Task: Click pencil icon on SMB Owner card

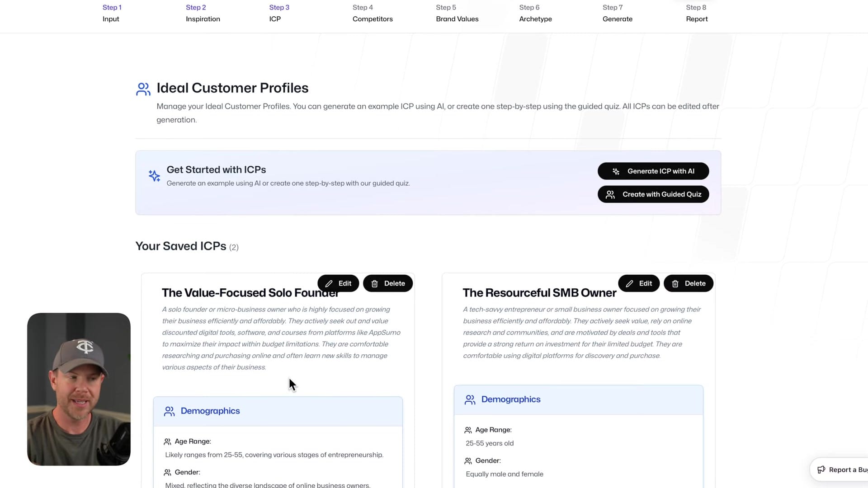Action: (629, 284)
